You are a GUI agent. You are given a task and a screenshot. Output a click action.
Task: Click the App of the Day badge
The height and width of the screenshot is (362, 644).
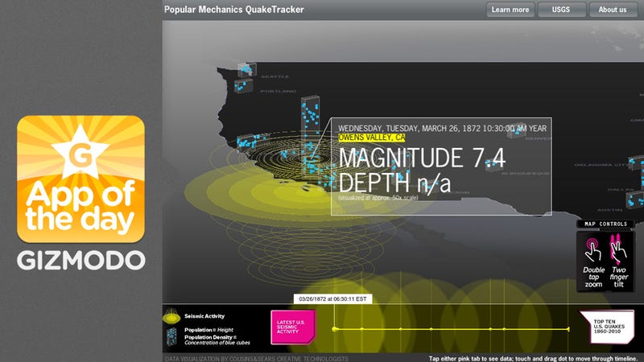click(x=80, y=179)
